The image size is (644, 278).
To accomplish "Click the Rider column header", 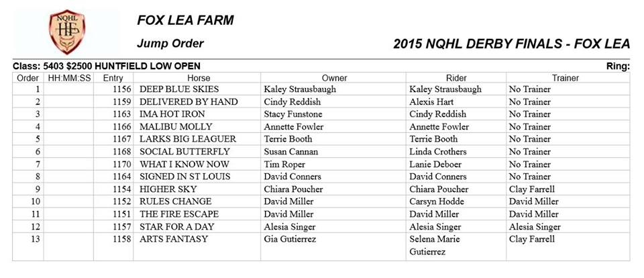I will point(456,78).
